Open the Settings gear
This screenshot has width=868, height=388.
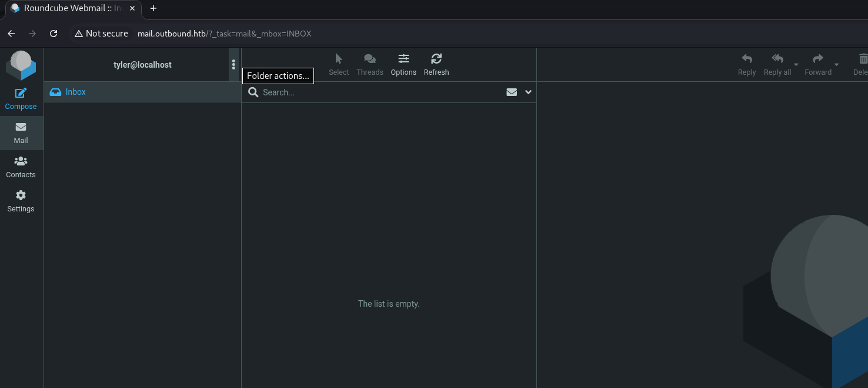click(21, 201)
